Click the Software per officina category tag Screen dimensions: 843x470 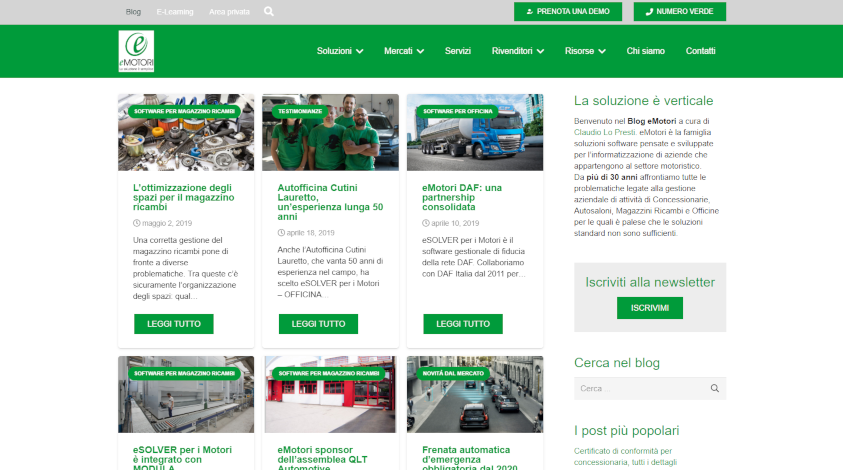pos(458,111)
